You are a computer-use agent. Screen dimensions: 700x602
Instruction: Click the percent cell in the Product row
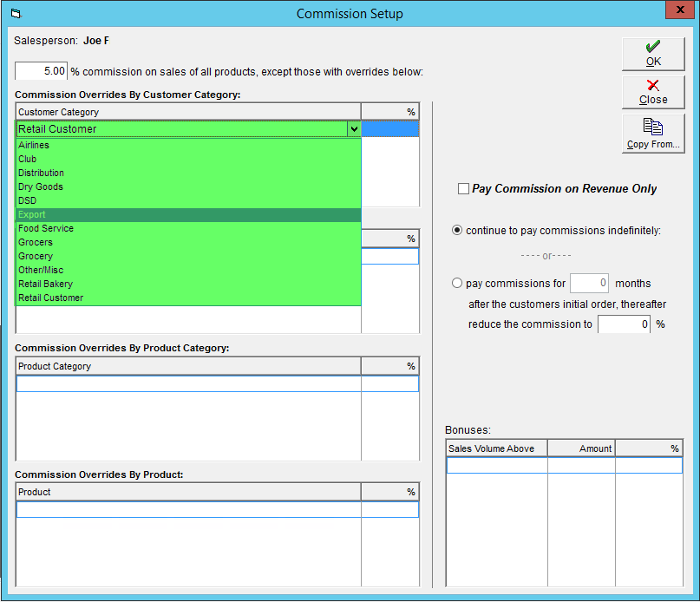point(389,509)
